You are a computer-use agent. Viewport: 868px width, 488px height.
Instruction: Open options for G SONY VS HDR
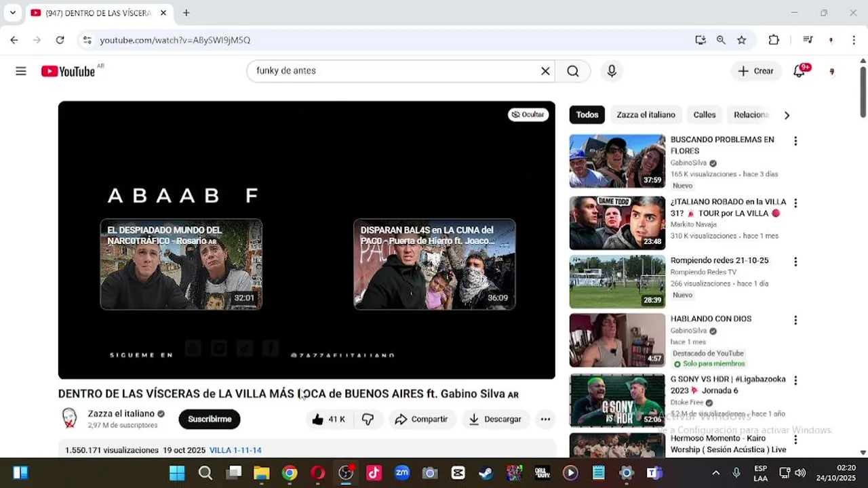[x=795, y=381]
